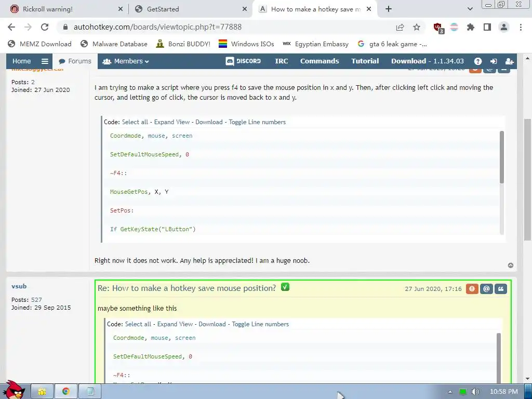Open the tab search dropdown arrow

pyautogui.click(x=470, y=9)
